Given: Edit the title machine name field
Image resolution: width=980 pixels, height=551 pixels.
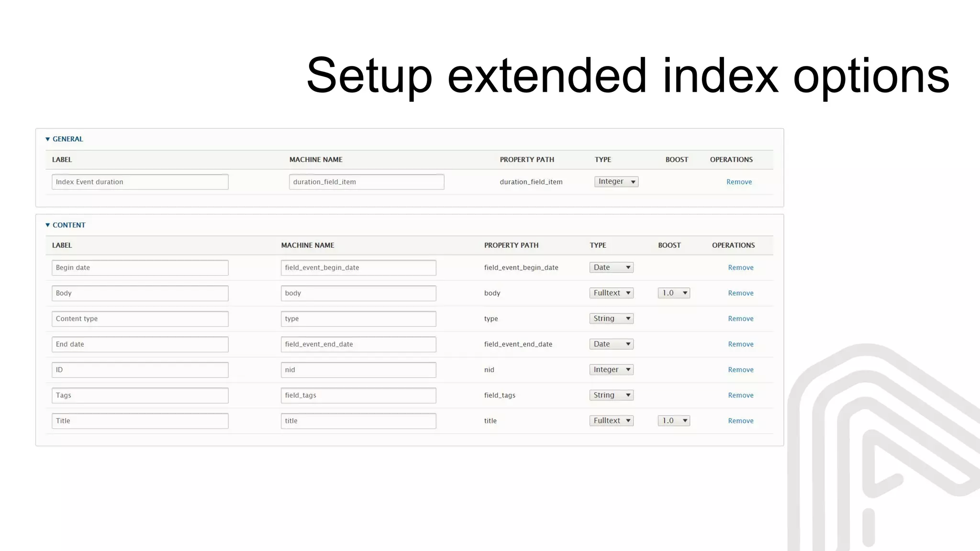Looking at the screenshot, I should coord(358,421).
